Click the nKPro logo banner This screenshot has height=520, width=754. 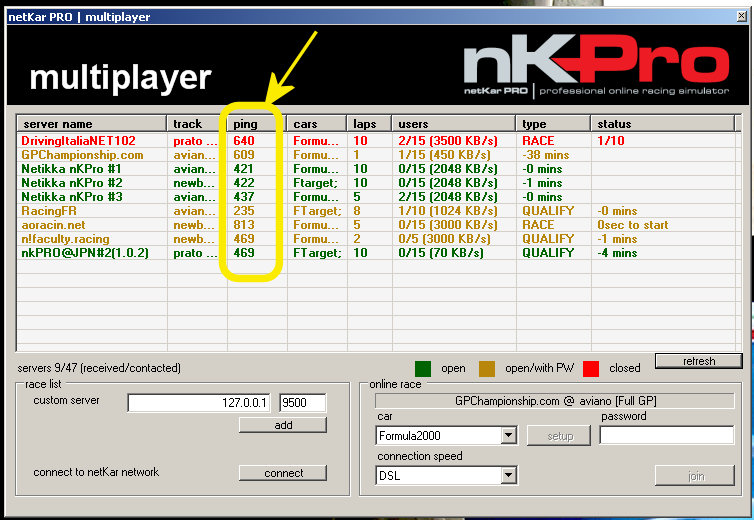596,65
